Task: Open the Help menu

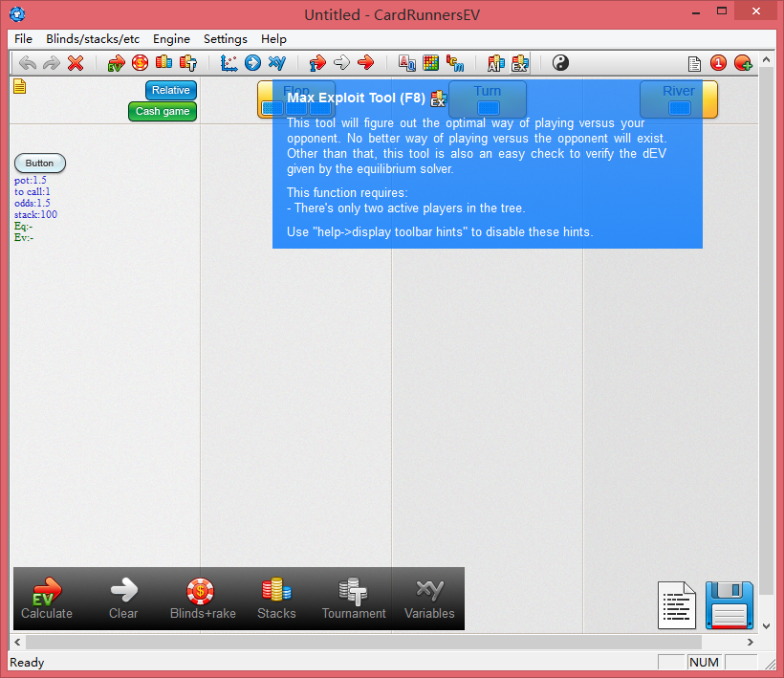Action: click(273, 39)
